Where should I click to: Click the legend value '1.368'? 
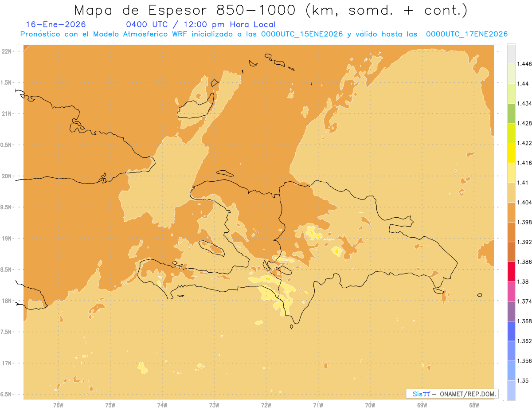[x=524, y=321]
